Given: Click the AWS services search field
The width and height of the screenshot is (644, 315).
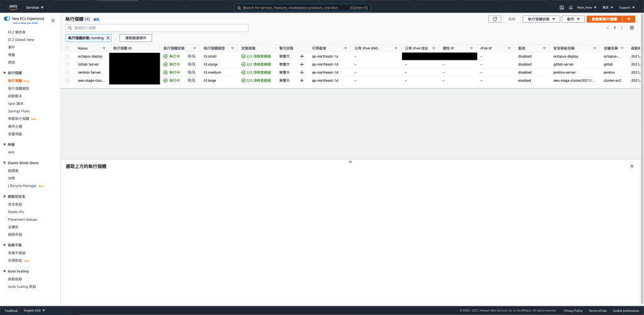Looking at the screenshot, I should (303, 8).
